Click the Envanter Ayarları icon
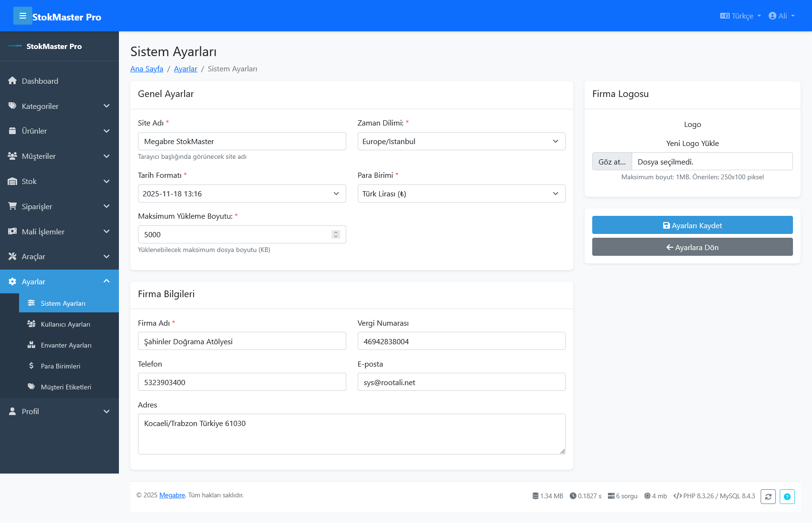The height and width of the screenshot is (523, 812). 31,345
